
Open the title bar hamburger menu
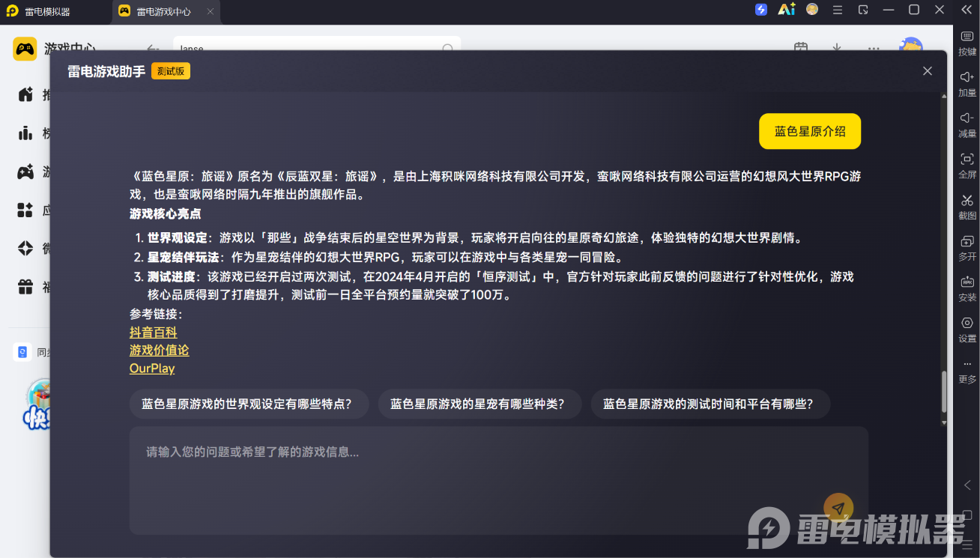838,10
